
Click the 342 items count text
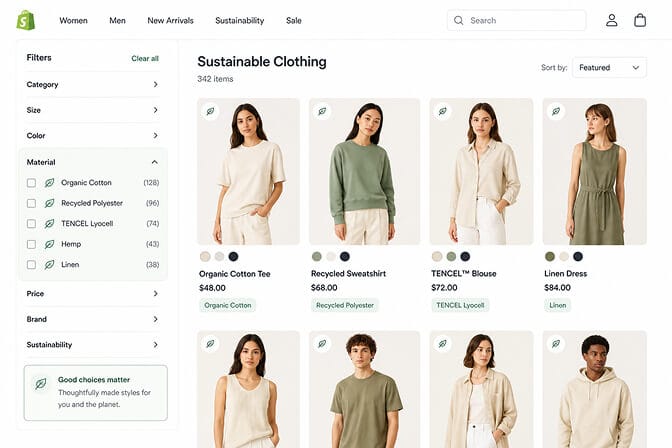pos(215,79)
